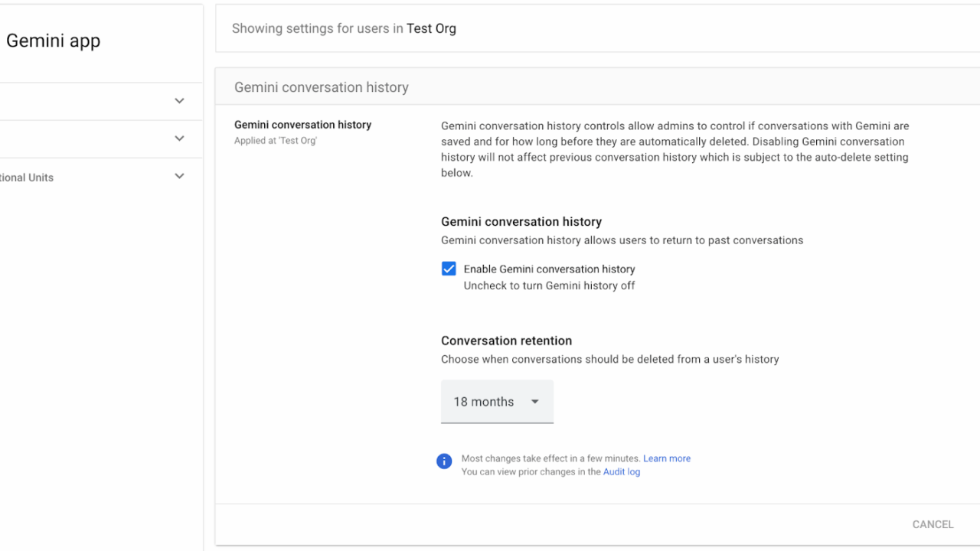Open the 18 months retention dropdown
Viewport: 980px width, 551px height.
pos(497,402)
